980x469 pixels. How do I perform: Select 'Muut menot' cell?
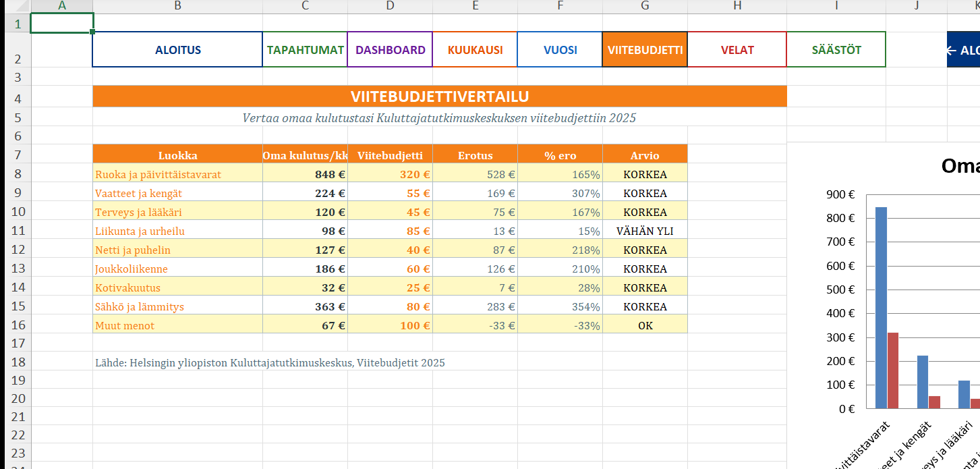coord(177,325)
